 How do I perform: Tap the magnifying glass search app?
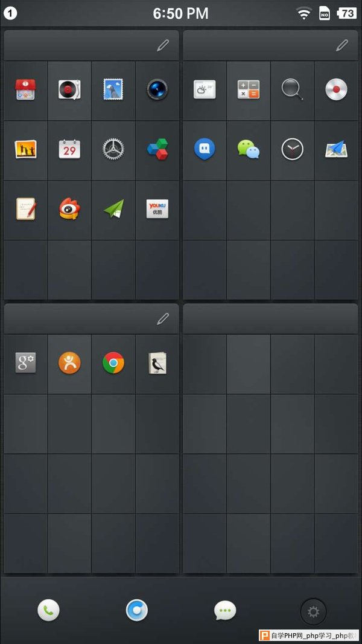tap(292, 89)
